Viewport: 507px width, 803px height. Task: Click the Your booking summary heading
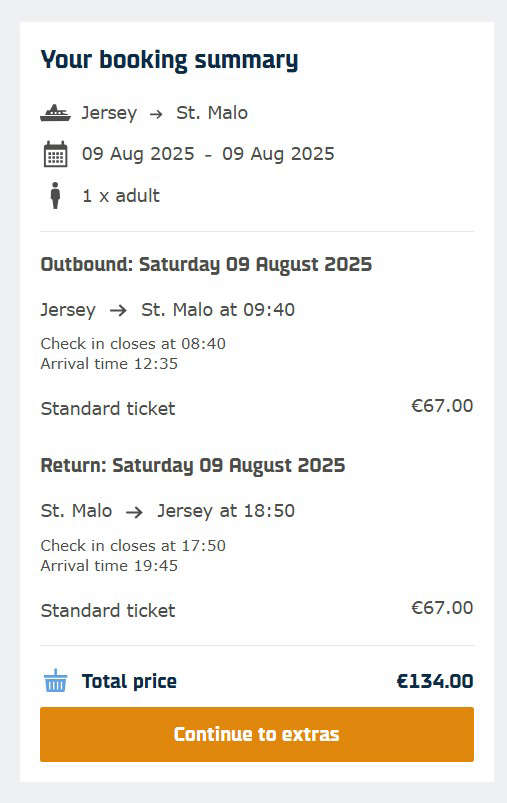169,61
